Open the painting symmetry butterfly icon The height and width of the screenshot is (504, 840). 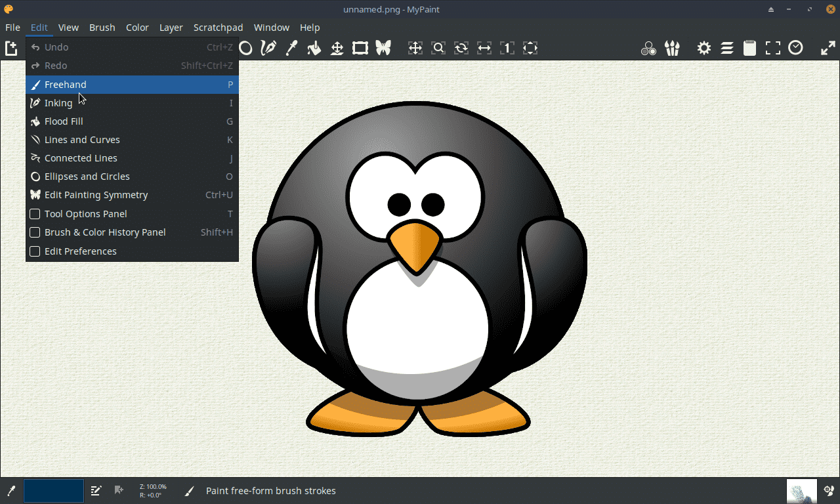tap(383, 47)
